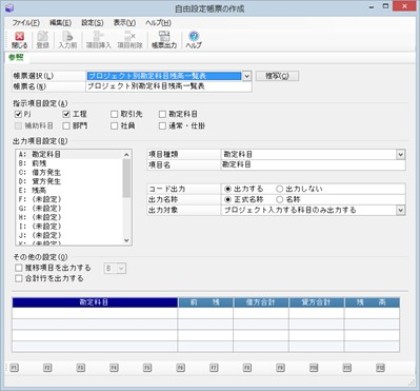Enable the 通常・仕掛 checkbox
This screenshot has width=420, height=391.
pyautogui.click(x=162, y=126)
